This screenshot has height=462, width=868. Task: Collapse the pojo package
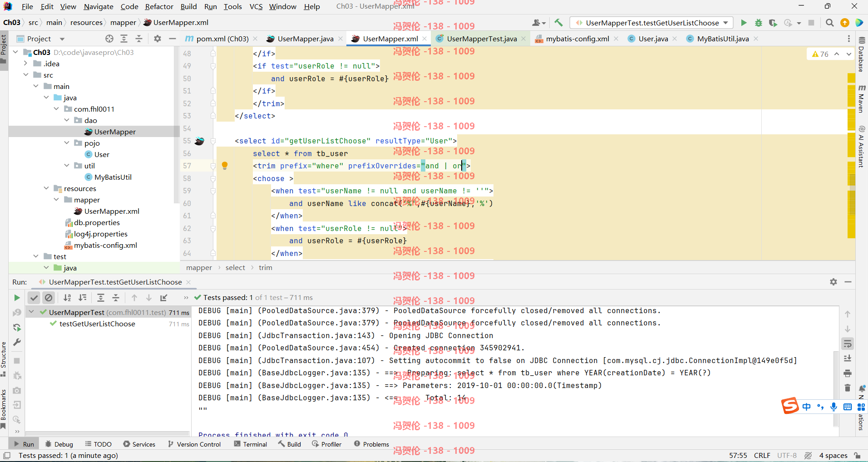pyautogui.click(x=67, y=143)
